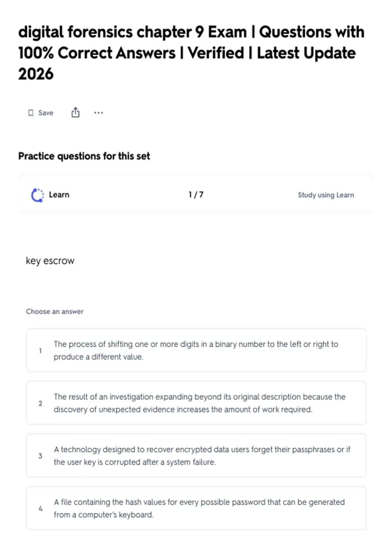
Task: Click the number 4 badge on fourth answer
Action: tap(41, 509)
